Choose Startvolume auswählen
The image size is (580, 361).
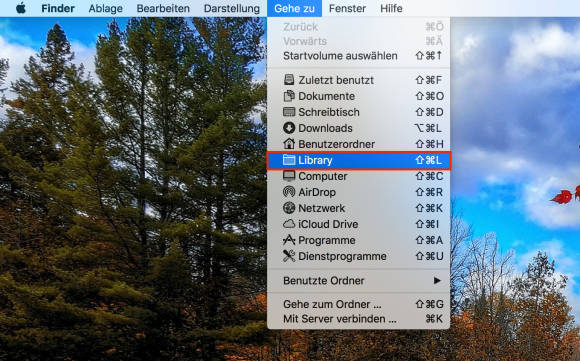tap(358, 56)
